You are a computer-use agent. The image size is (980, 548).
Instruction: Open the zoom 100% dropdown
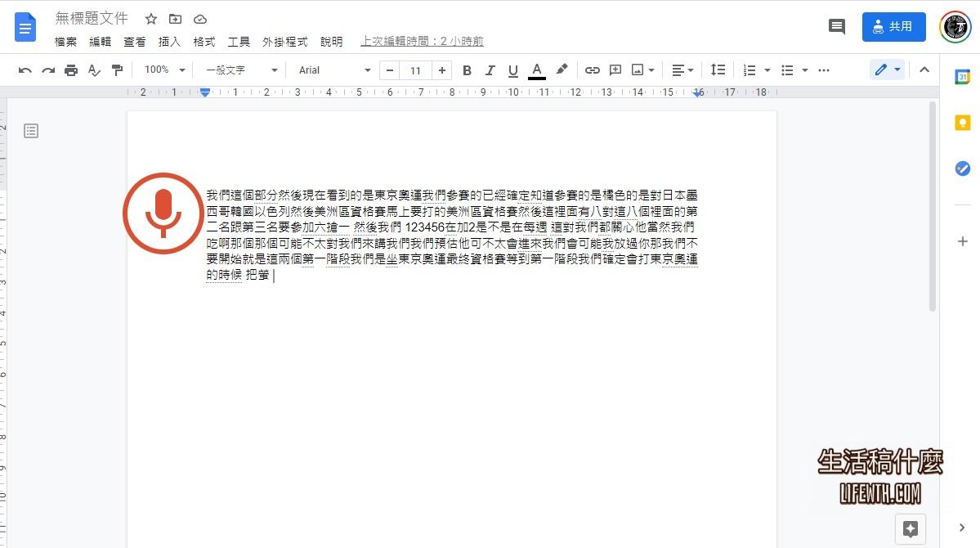click(x=164, y=70)
